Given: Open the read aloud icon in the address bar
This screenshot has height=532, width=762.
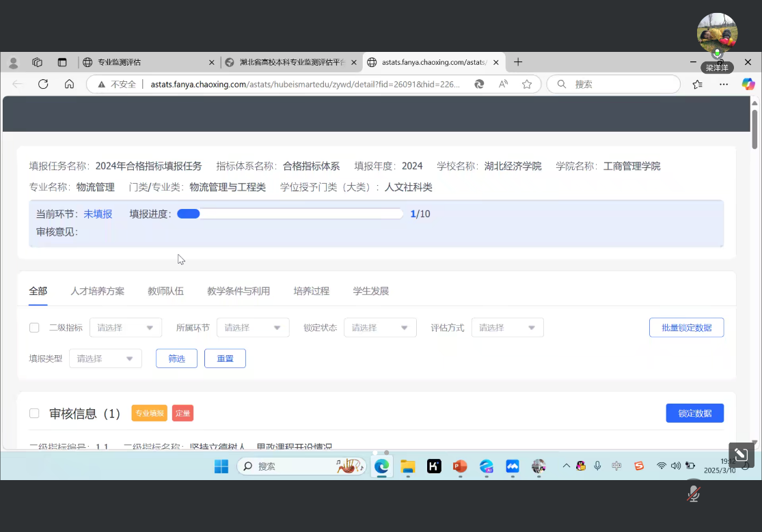Looking at the screenshot, I should pyautogui.click(x=504, y=84).
